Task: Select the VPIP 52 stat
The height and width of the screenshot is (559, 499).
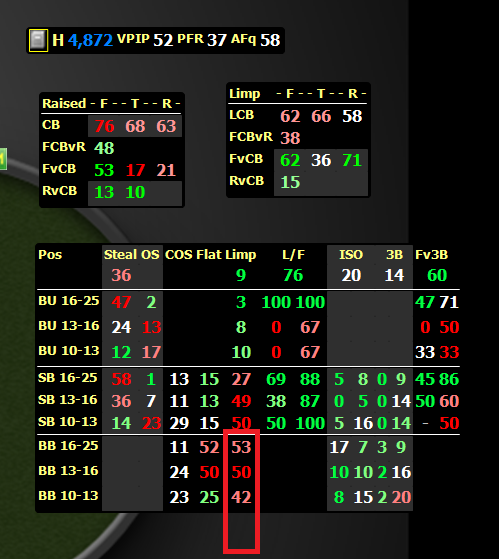Action: click(x=145, y=40)
